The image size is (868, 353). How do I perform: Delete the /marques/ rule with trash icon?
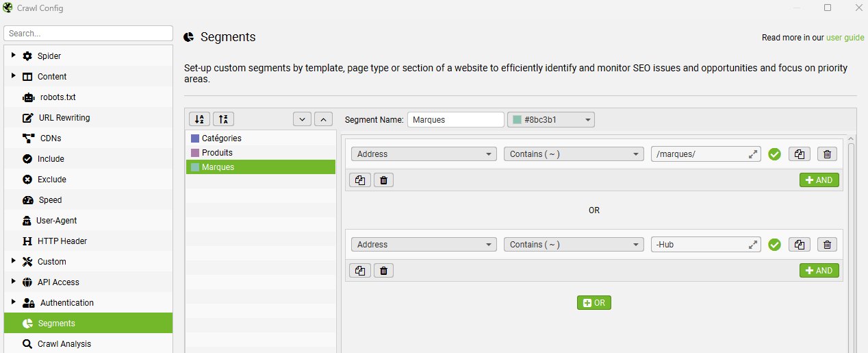pos(827,154)
